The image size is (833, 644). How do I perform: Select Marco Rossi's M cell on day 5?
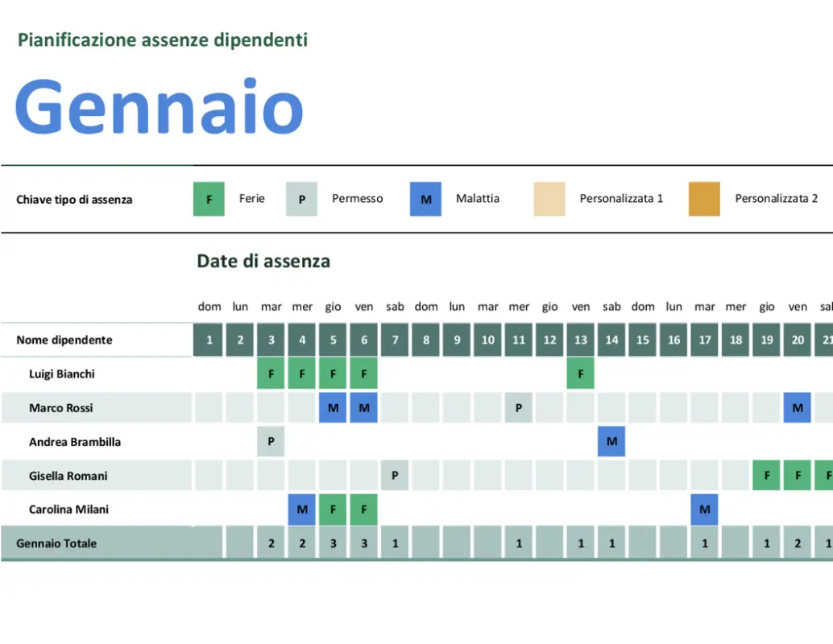(333, 408)
